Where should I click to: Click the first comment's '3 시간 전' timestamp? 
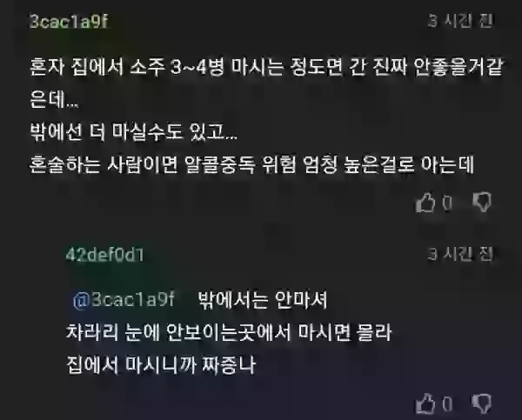[460, 21]
